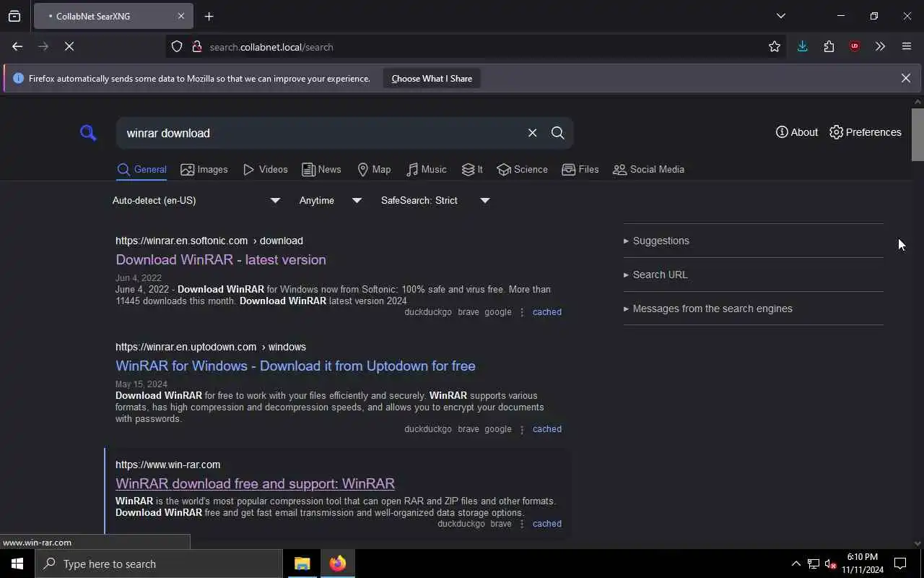Open the Softonic result options menu dots
924x578 pixels.
point(522,312)
